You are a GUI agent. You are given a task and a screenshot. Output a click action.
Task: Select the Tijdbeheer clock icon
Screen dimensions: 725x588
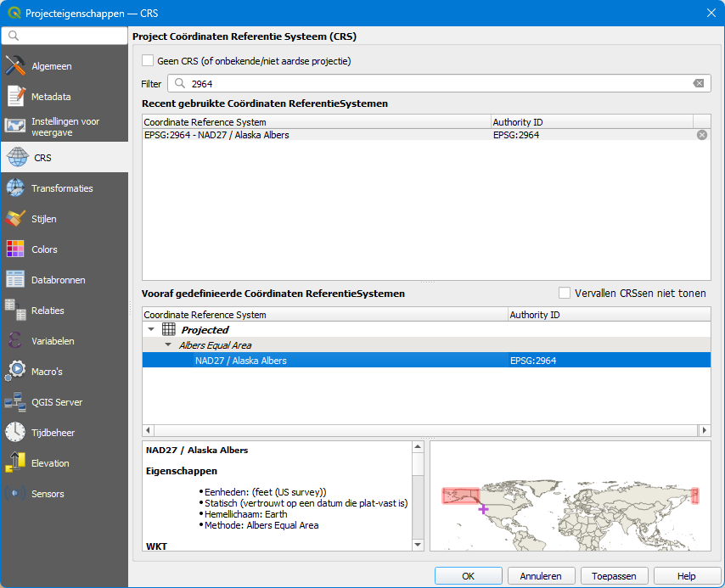click(15, 433)
